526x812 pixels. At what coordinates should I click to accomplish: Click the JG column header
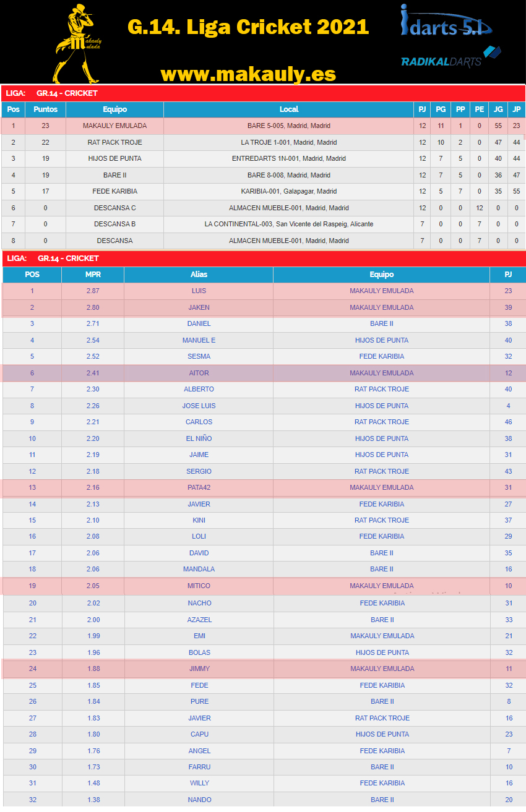tap(498, 109)
